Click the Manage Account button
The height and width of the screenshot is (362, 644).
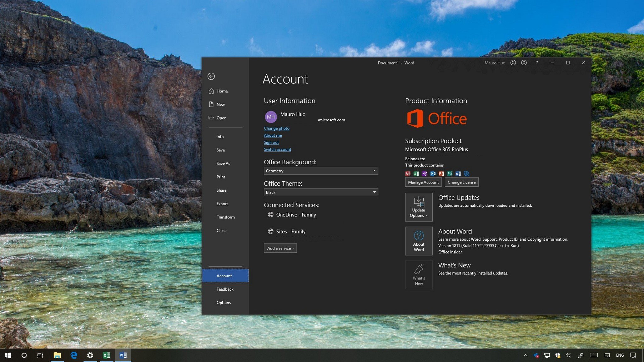(423, 182)
